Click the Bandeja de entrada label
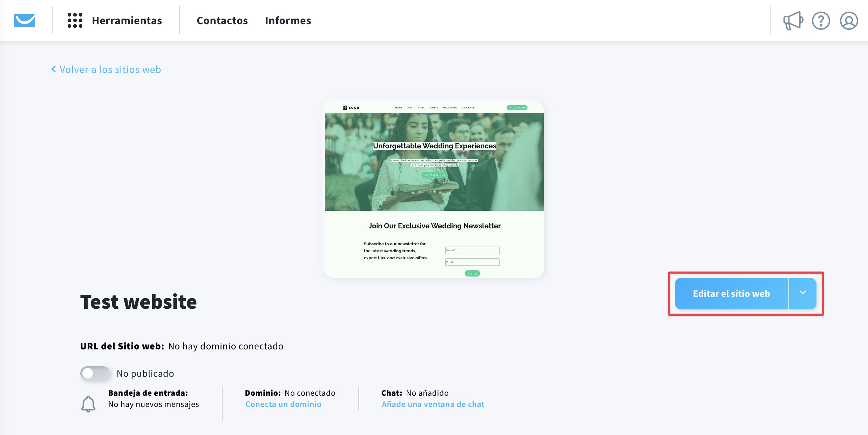This screenshot has height=435, width=868. coord(148,393)
